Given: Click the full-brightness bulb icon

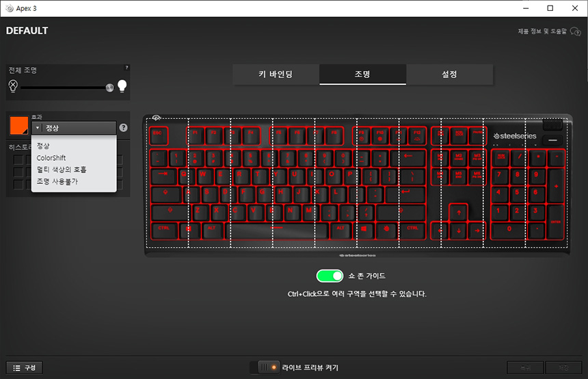Looking at the screenshot, I should [x=122, y=86].
